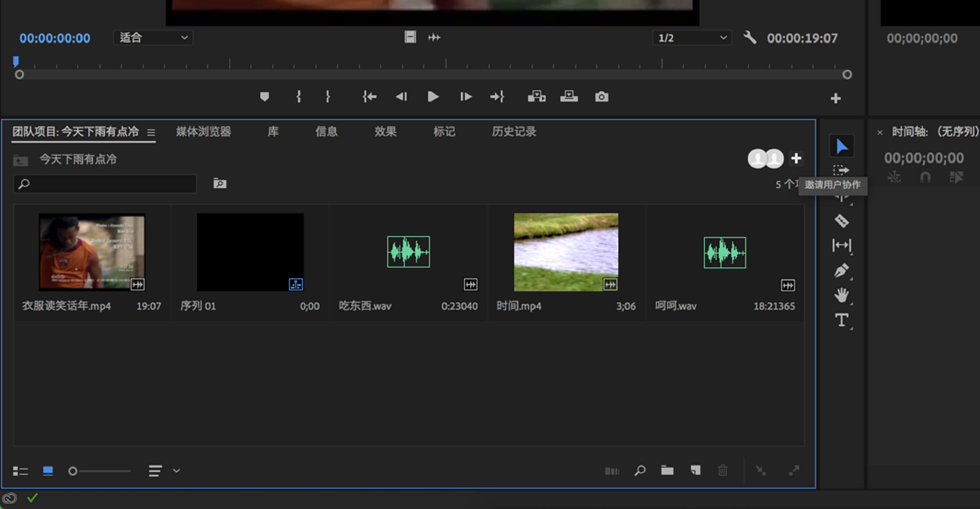Switch to list view mode
This screenshot has width=980, height=509.
point(20,471)
